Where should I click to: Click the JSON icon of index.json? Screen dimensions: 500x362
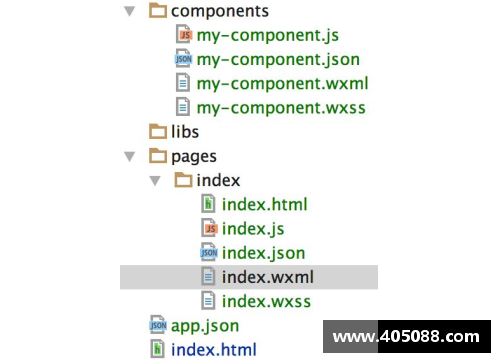click(x=209, y=252)
